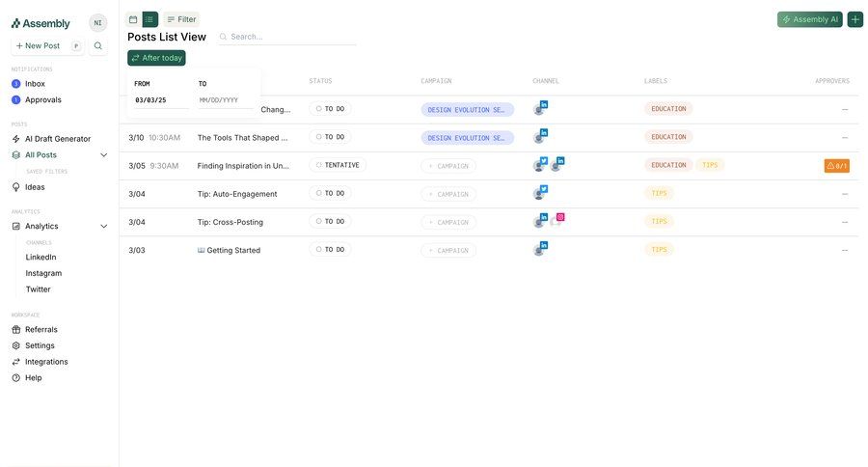
Task: Click LinkedIn channel icon of Tip: Cross-Posting
Action: (x=541, y=221)
